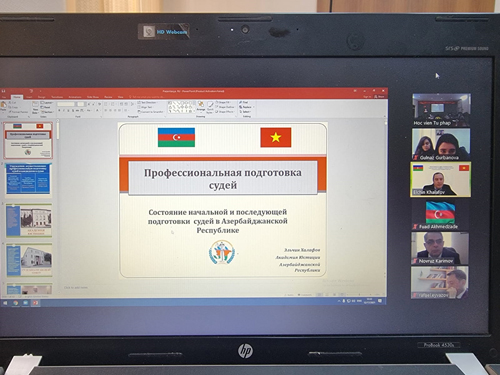
Task: Select the second slide thumbnail (blue slide)
Action: 29,179
